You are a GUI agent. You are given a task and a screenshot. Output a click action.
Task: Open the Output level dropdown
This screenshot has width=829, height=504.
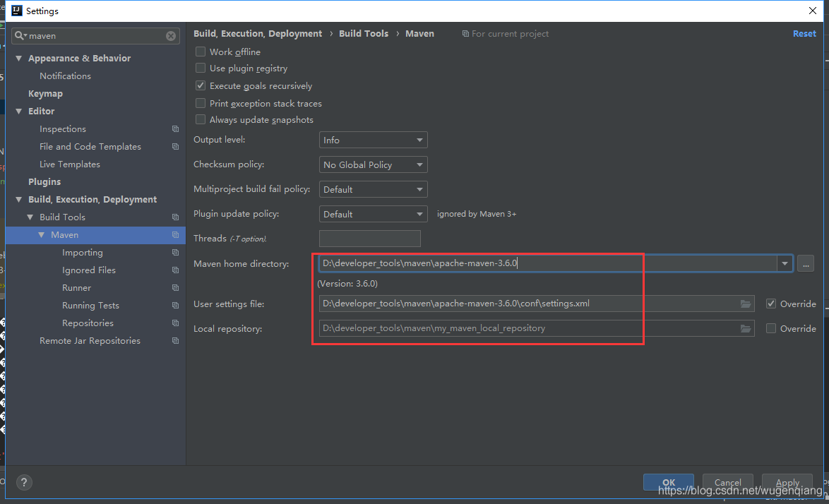(374, 140)
